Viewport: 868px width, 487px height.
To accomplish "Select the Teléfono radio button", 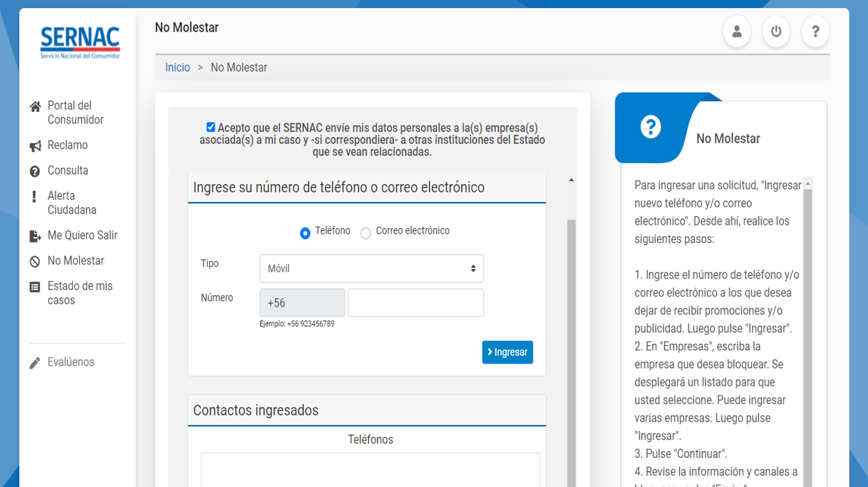I will click(x=305, y=234).
